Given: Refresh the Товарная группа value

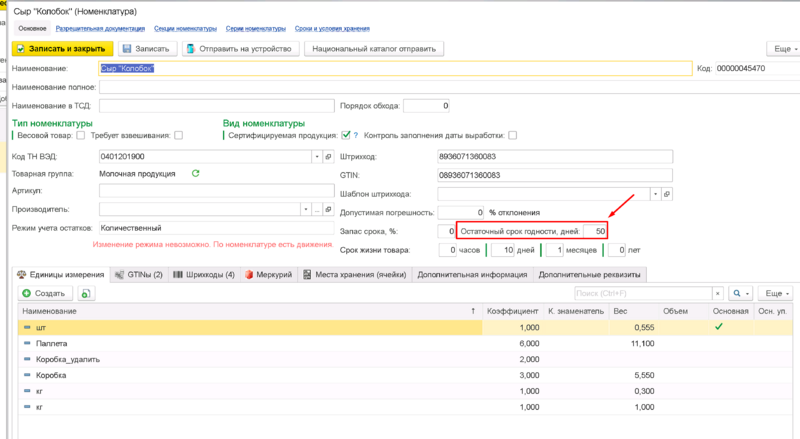Looking at the screenshot, I should tap(195, 174).
